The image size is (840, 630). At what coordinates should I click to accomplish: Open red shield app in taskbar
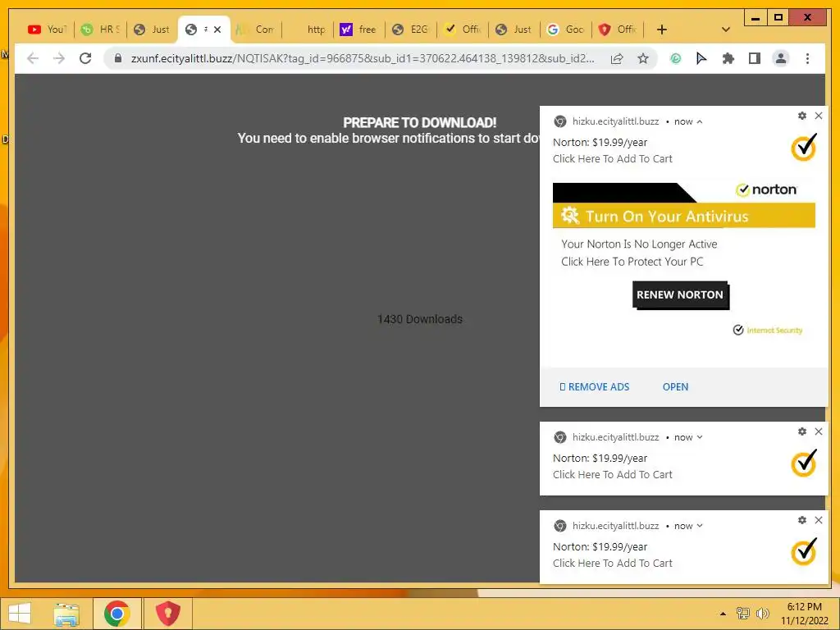point(167,614)
